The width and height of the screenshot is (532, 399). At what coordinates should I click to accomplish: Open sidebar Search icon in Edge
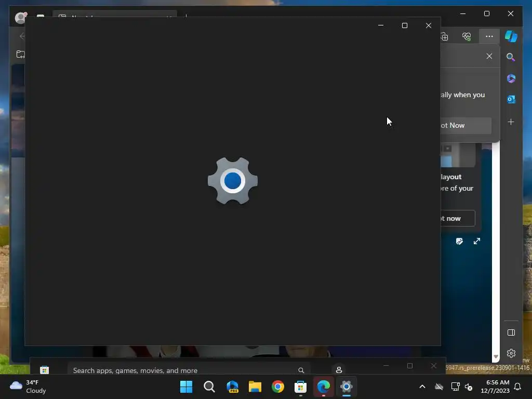click(x=511, y=57)
